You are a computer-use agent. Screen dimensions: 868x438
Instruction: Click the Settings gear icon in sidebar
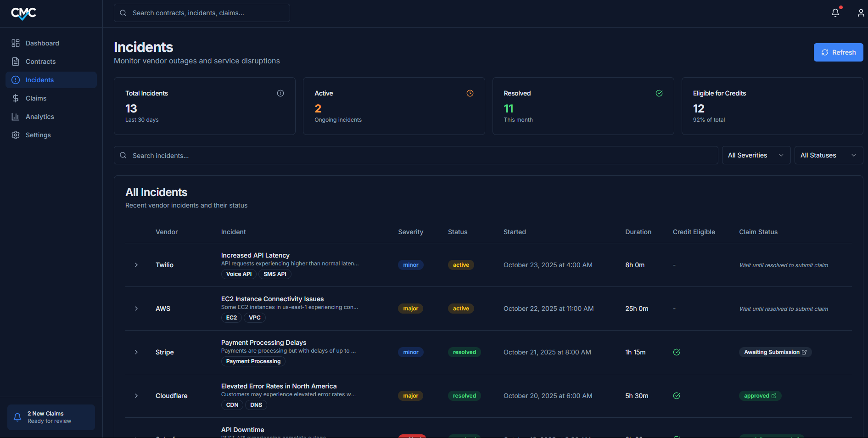pyautogui.click(x=15, y=135)
